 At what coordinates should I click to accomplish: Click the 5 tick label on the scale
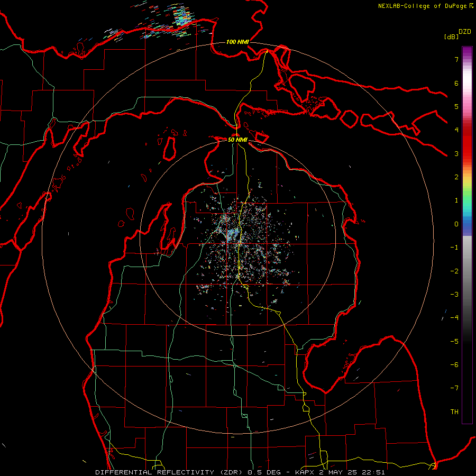click(x=456, y=106)
